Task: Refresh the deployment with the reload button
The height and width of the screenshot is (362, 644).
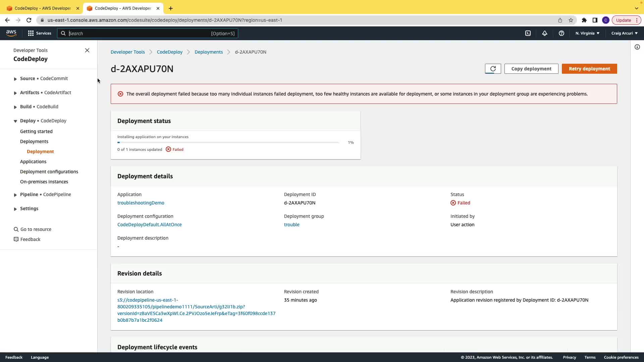Action: [x=493, y=69]
